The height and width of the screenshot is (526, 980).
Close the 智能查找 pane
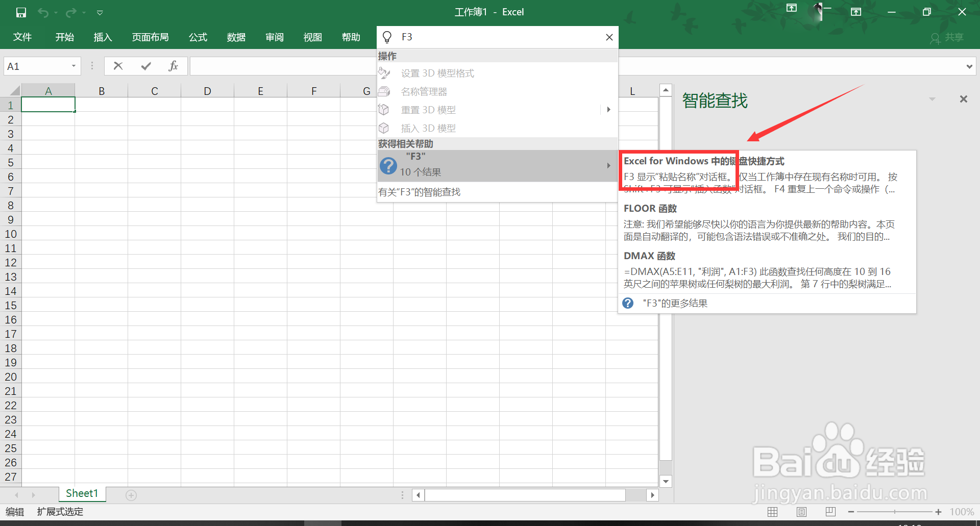(963, 99)
